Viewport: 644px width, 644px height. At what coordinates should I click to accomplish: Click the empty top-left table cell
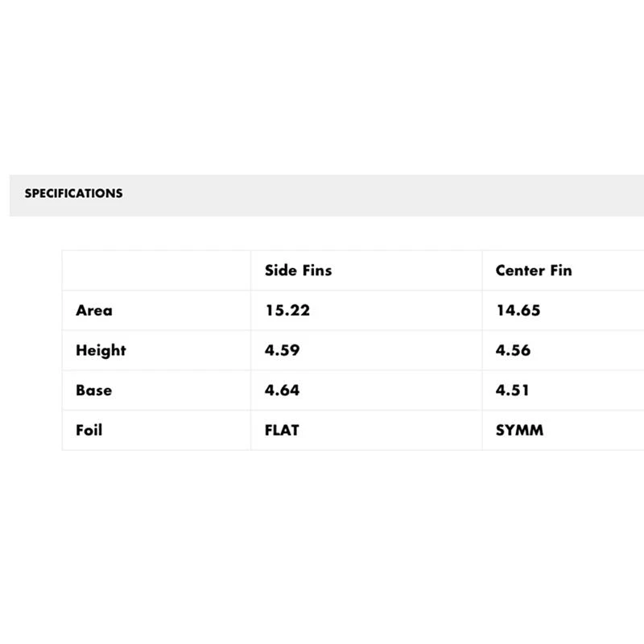coord(156,270)
